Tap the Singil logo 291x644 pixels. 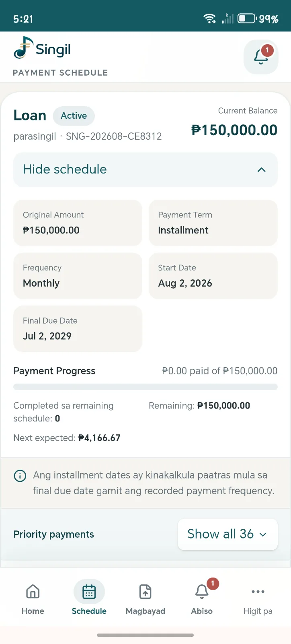pos(42,48)
